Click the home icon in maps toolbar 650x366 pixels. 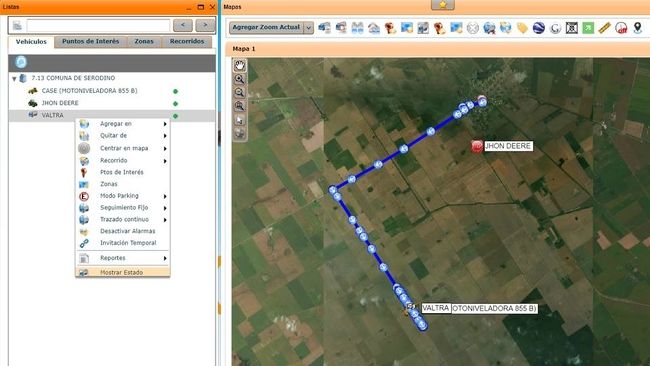point(374,28)
